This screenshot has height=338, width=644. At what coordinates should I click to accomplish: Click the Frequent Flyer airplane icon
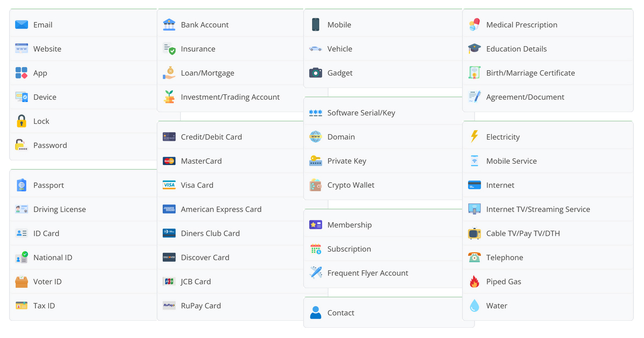316,273
